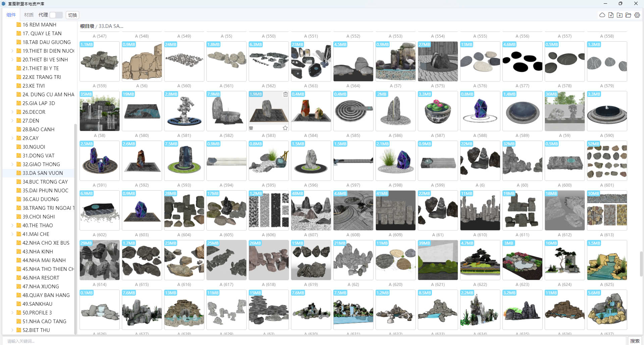Image resolution: width=644 pixels, height=345 pixels.
Task: Click the add new file icon
Action: tap(611, 15)
